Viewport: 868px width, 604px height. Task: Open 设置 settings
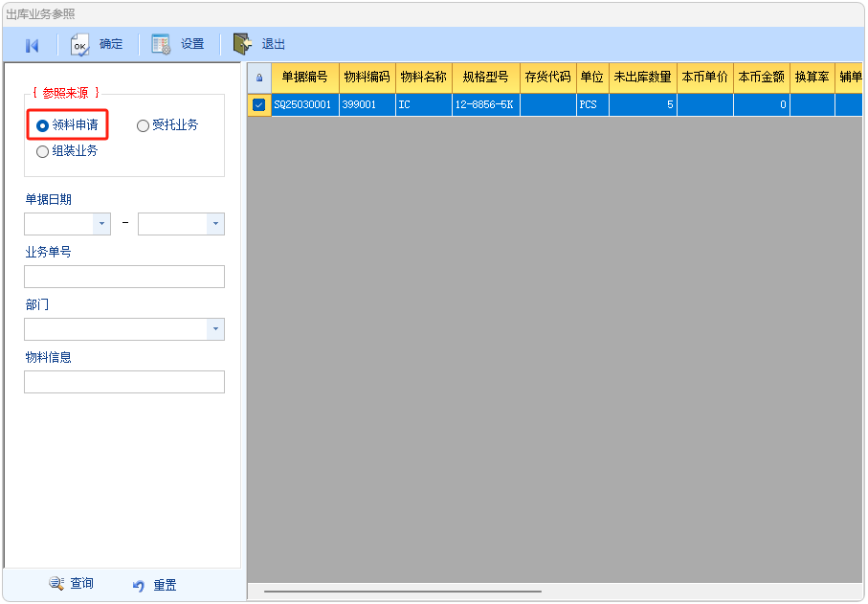point(192,44)
